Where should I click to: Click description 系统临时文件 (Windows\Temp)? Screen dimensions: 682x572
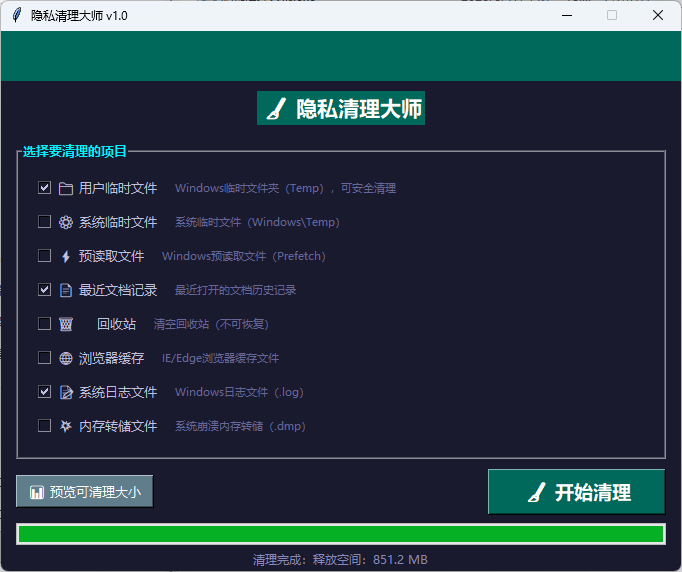pyautogui.click(x=257, y=222)
